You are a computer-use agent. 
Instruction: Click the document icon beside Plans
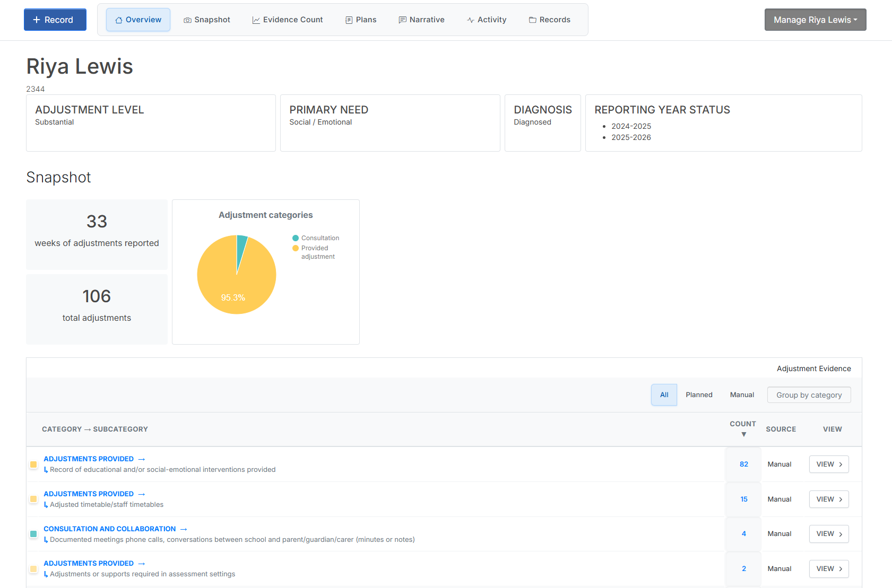pos(348,19)
